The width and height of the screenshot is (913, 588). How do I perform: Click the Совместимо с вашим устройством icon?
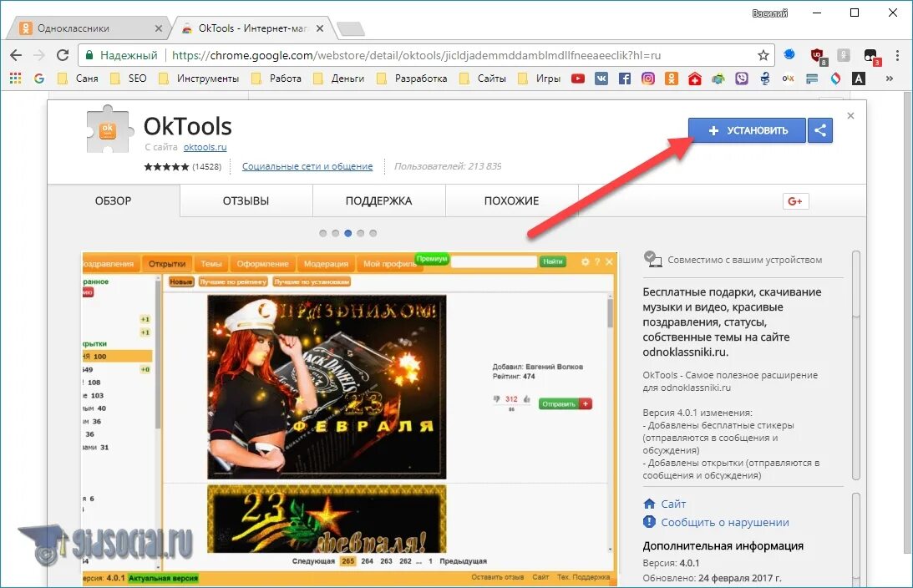[652, 259]
